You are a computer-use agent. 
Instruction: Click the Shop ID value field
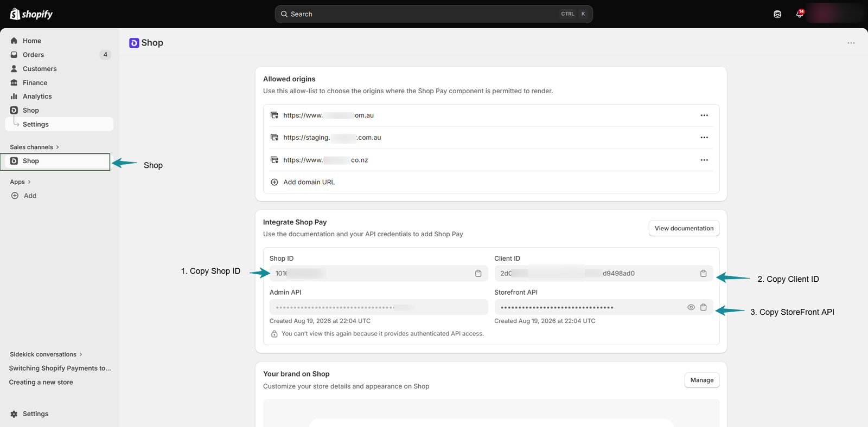point(379,274)
